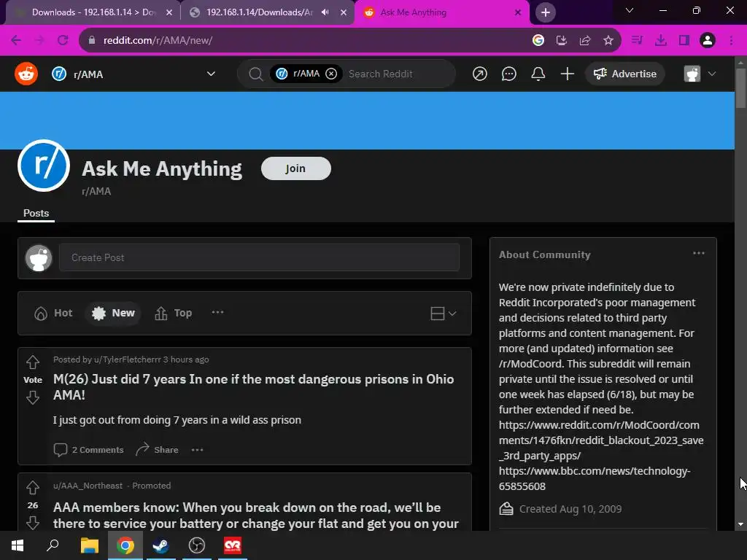Click the Google icon in address bar
The image size is (747, 560).
pos(538,41)
